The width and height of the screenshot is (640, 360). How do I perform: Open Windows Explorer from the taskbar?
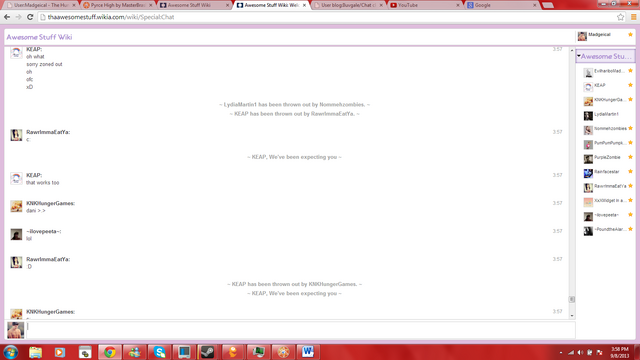tap(36, 352)
